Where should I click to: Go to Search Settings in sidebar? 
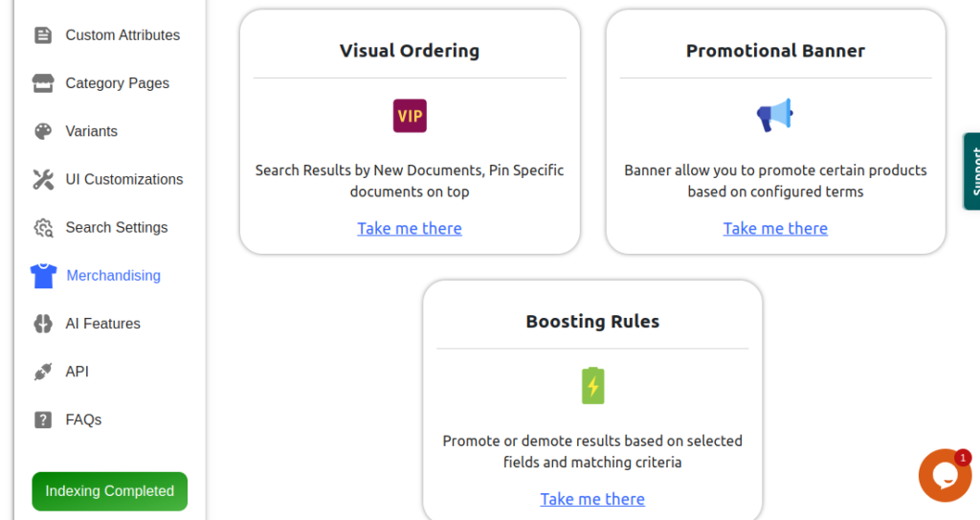click(117, 228)
